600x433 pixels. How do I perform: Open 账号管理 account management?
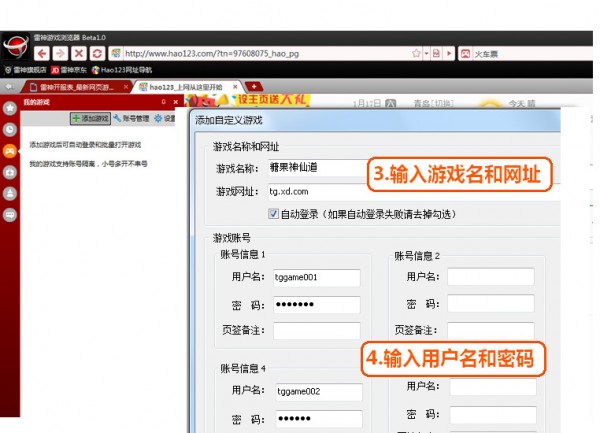tap(135, 118)
